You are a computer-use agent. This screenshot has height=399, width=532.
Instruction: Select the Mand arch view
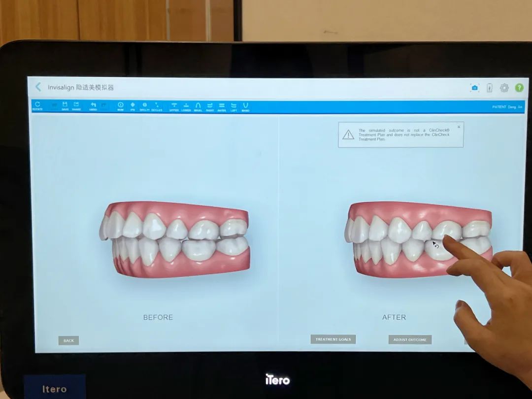246,107
